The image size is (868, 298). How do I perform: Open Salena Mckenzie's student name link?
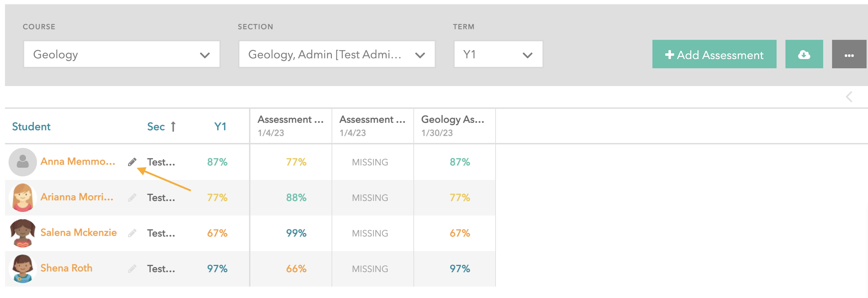pos(79,233)
